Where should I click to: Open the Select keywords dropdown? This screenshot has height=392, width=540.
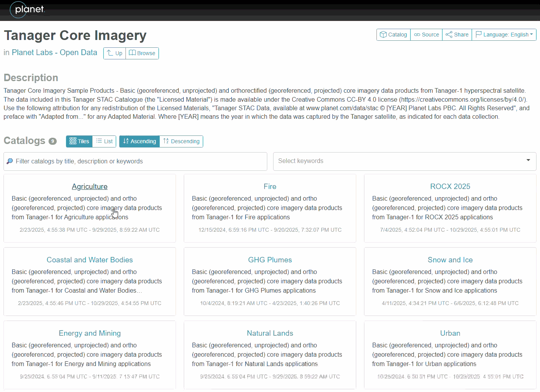pyautogui.click(x=405, y=161)
